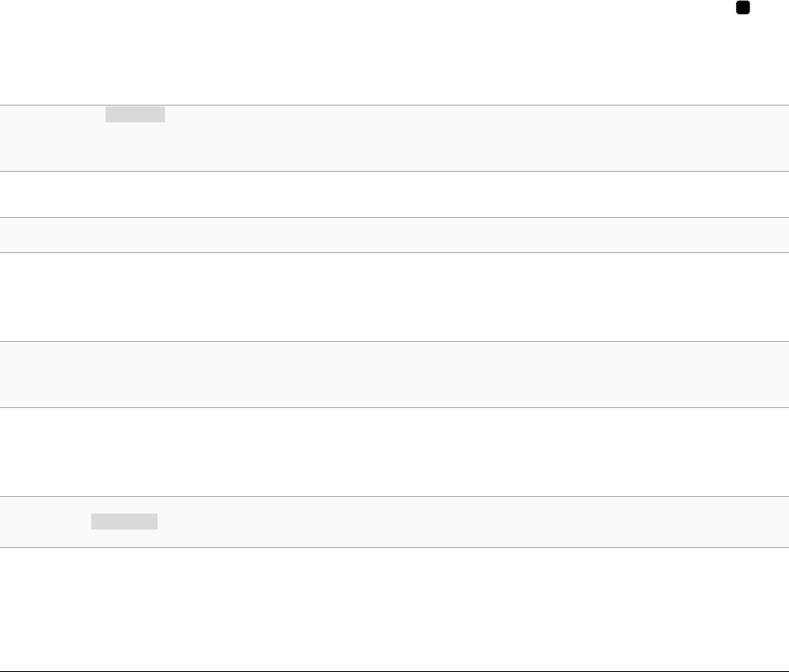Click empty space left of the narrower gray block
Screen dimensions: 789x672
point(53,114)
